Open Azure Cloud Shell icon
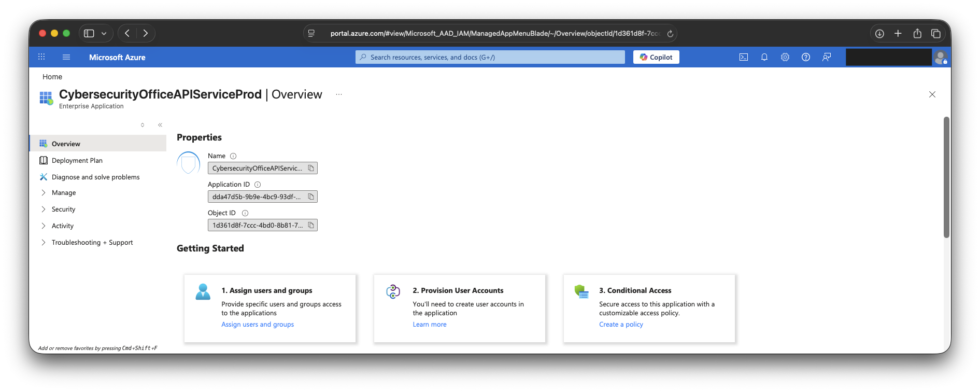The height and width of the screenshot is (392, 980). pos(743,57)
